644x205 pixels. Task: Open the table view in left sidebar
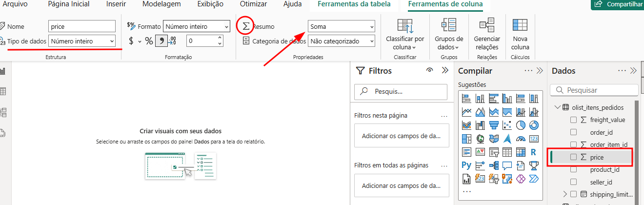tap(3, 91)
